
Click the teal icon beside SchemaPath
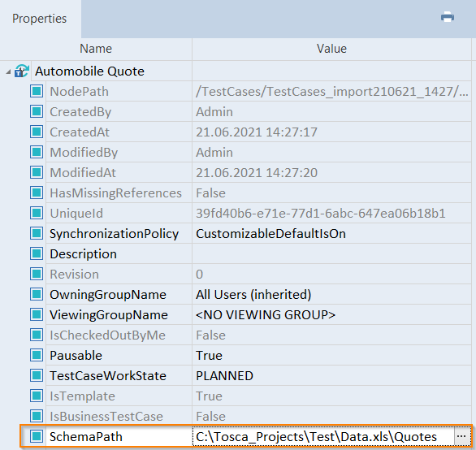coord(37,436)
